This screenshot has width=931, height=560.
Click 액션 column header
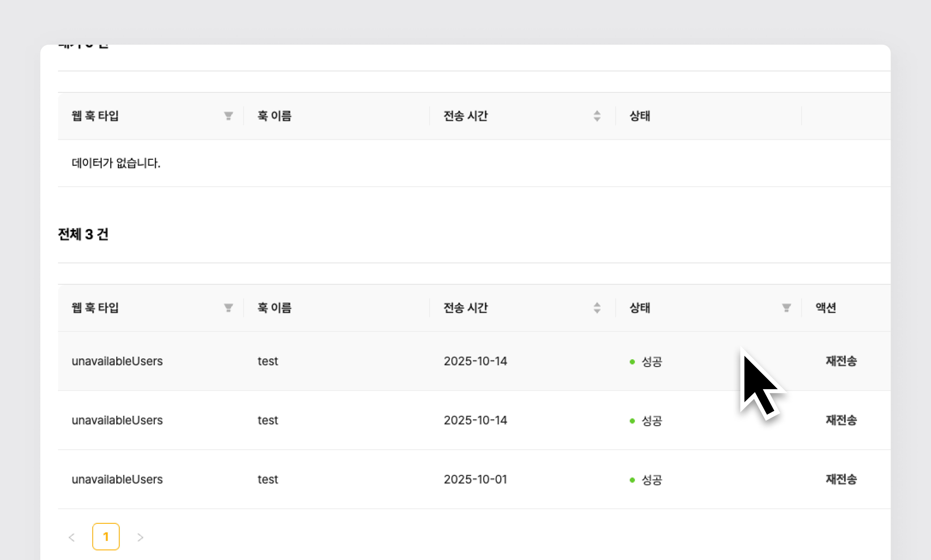coord(825,308)
